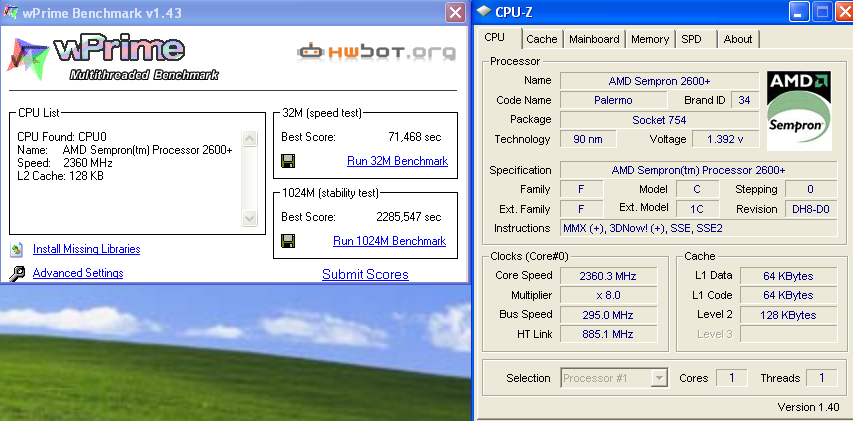The height and width of the screenshot is (425, 853).
Task: Click the wPrime title bar app icon
Action: tap(11, 11)
